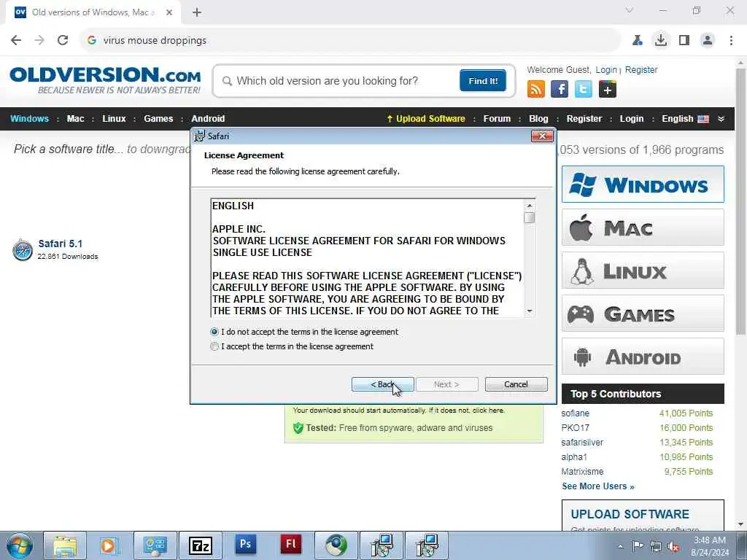Open the Chrome tab search chevron
Image resolution: width=747 pixels, height=560 pixels.
coord(630,10)
